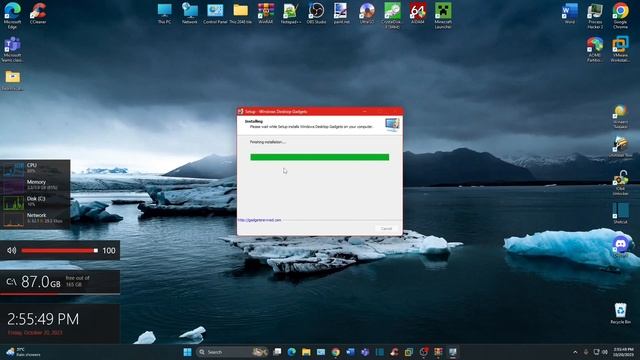
Task: Open the AIDA64 desktop shortcut
Action: 418,13
